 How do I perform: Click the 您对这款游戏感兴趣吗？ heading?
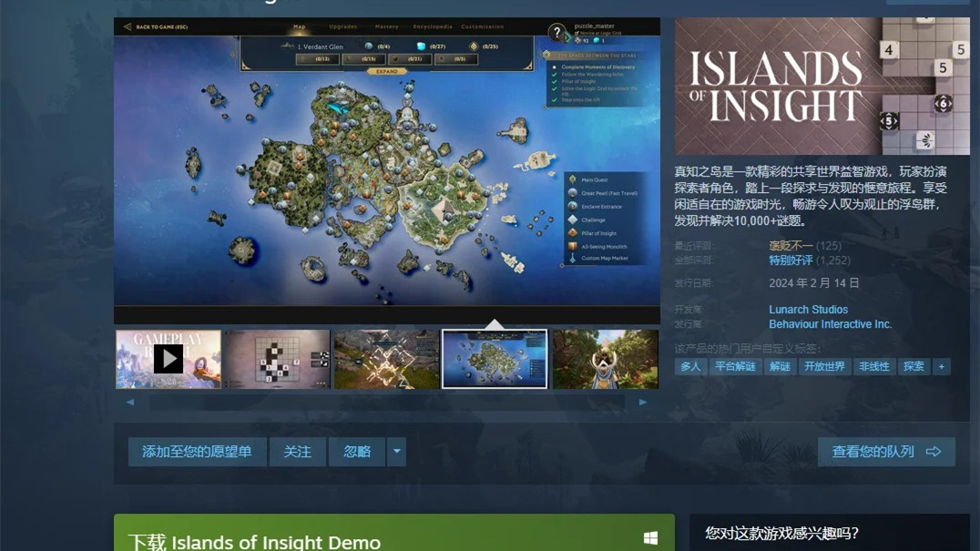[x=781, y=533]
